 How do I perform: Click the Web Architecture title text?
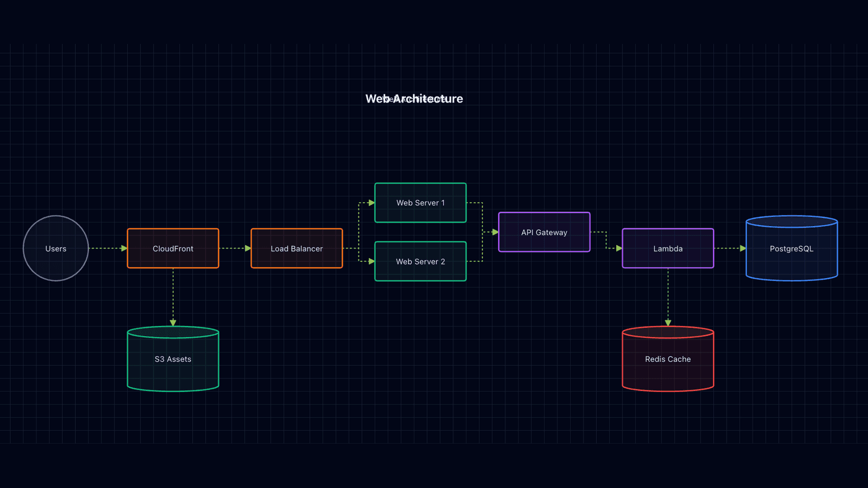coord(414,99)
